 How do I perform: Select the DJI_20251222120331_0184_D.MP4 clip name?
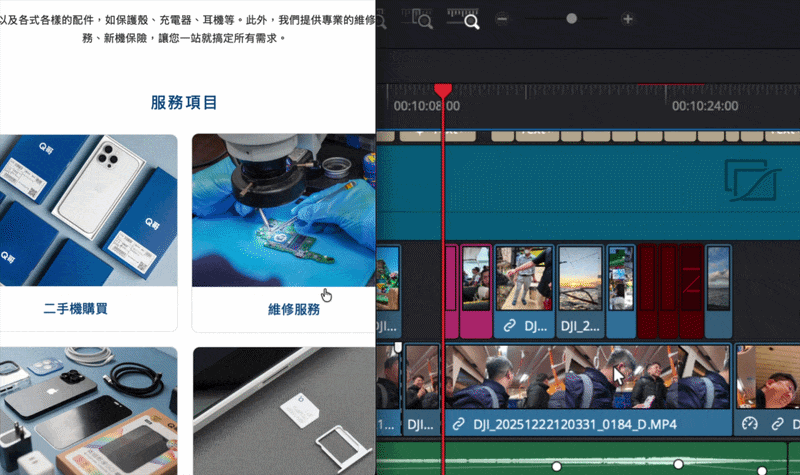pyautogui.click(x=575, y=424)
